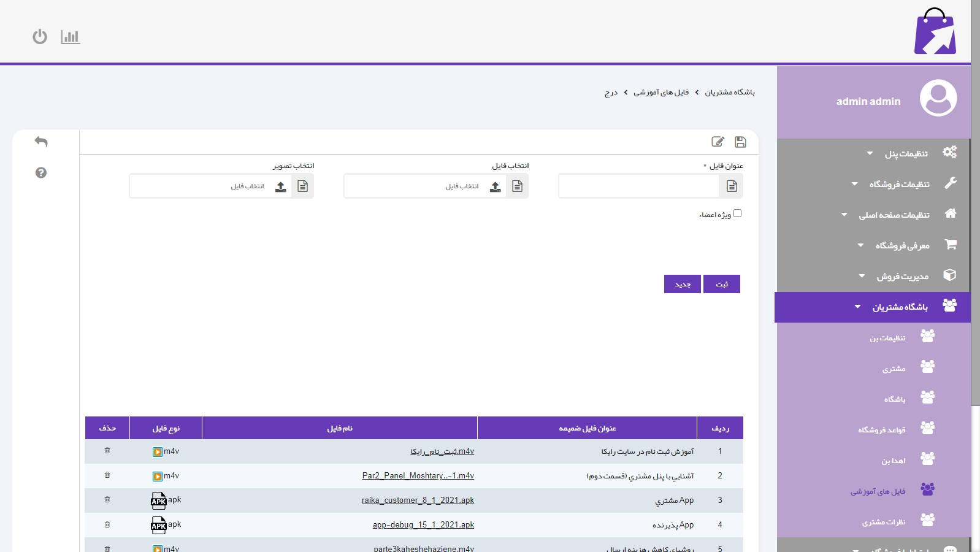Click the ردیف column header
Screen dimensions: 980x552
click(x=720, y=428)
